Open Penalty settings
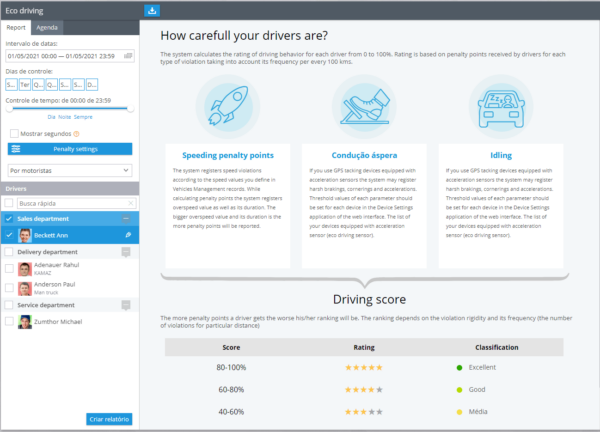Screen dimensions: 600x432 [70, 149]
